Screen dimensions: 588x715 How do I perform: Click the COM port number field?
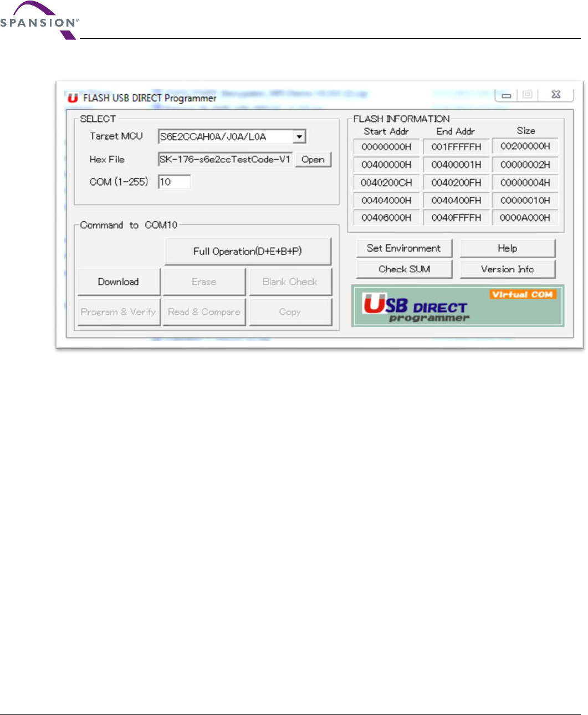(174, 182)
